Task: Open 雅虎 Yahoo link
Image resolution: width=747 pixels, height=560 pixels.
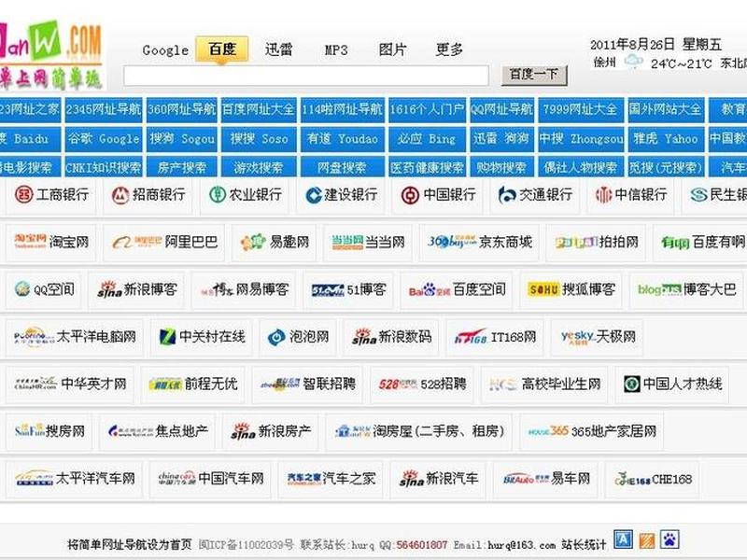Action: [666, 138]
